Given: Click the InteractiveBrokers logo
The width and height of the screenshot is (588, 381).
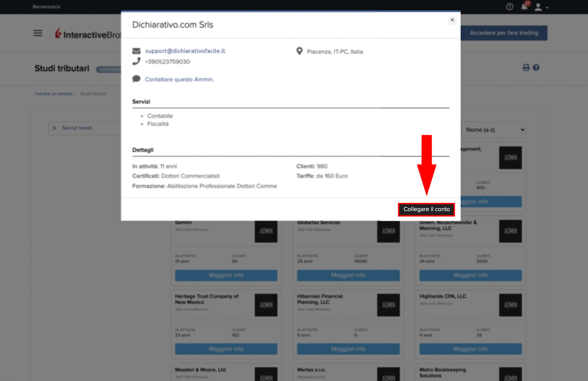Looking at the screenshot, I should pos(88,33).
